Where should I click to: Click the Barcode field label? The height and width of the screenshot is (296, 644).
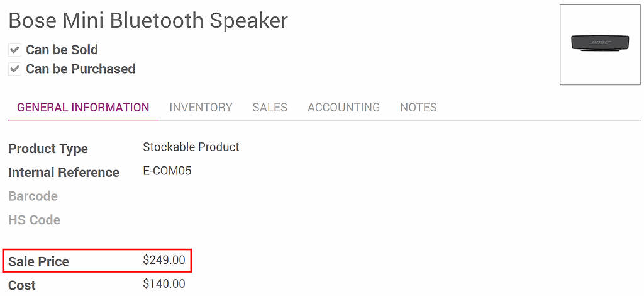point(33,196)
